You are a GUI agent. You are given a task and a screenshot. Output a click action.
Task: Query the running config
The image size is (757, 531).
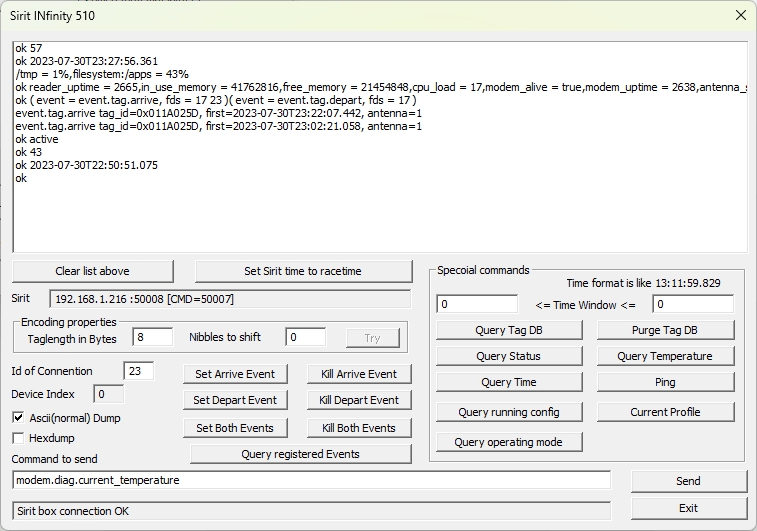coord(509,412)
